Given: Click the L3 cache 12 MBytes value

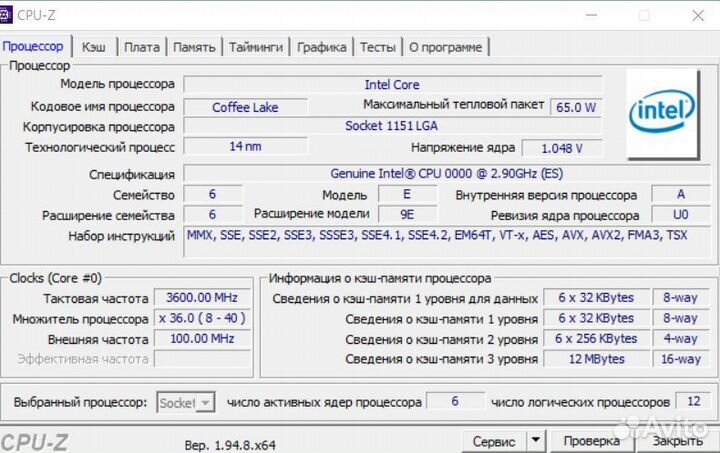Looking at the screenshot, I should [x=596, y=359].
